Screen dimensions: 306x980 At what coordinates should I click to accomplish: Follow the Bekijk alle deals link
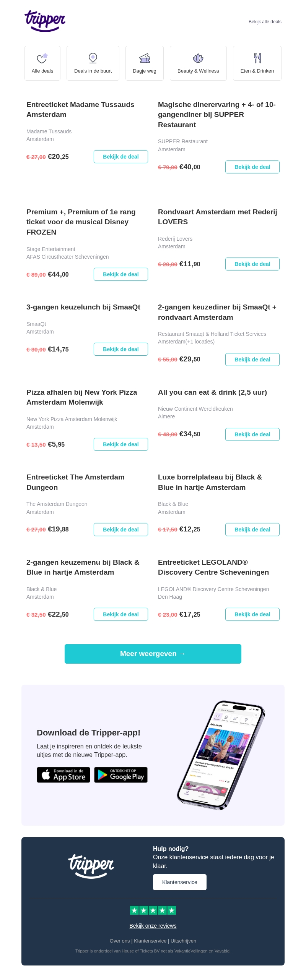pos(265,22)
